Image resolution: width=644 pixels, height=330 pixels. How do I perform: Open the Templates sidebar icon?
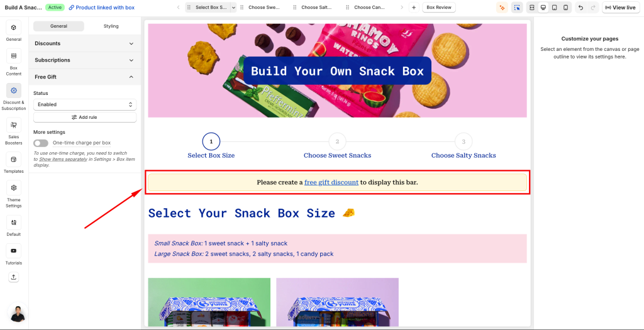click(14, 159)
